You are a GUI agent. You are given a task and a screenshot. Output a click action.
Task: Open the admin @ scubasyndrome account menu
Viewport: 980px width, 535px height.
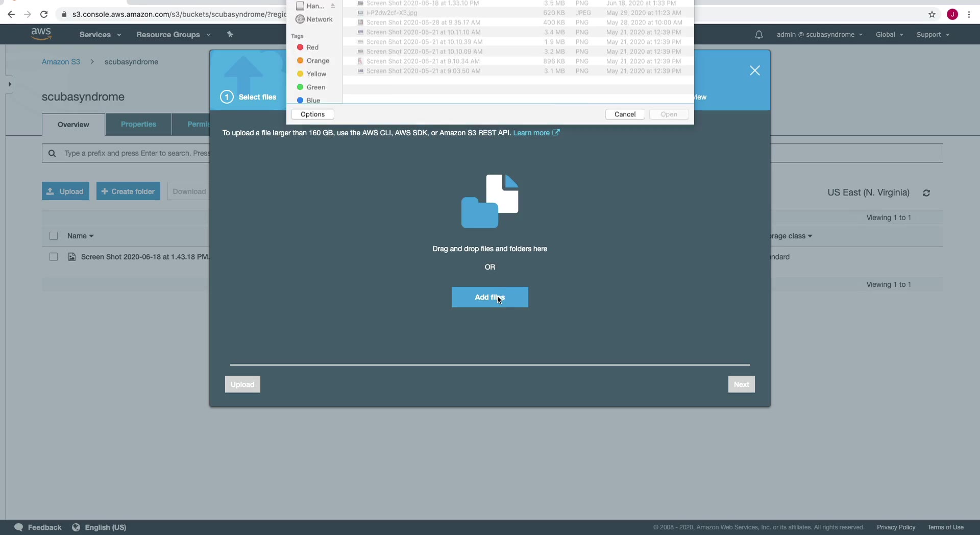(x=820, y=35)
